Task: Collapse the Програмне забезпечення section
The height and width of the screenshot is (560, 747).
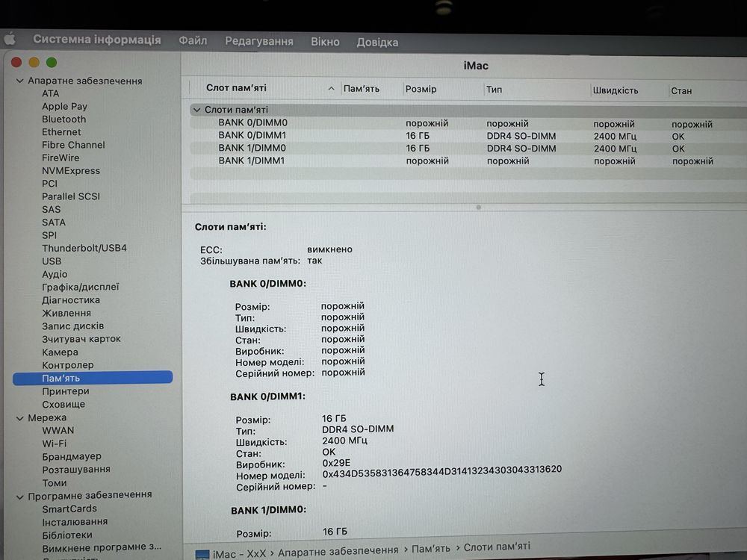Action: pyautogui.click(x=20, y=497)
